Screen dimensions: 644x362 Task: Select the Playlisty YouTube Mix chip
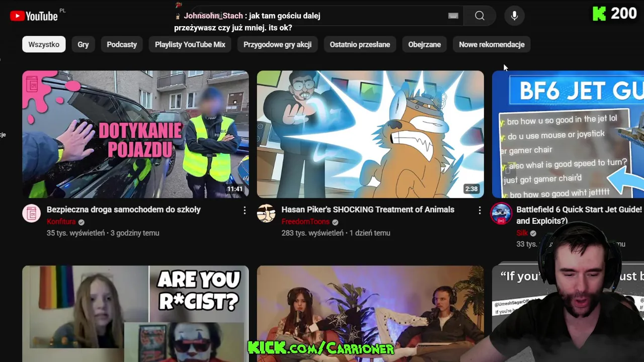[190, 44]
